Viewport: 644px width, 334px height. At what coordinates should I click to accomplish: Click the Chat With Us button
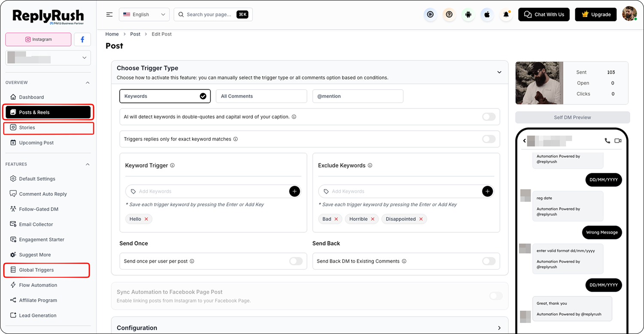point(544,15)
